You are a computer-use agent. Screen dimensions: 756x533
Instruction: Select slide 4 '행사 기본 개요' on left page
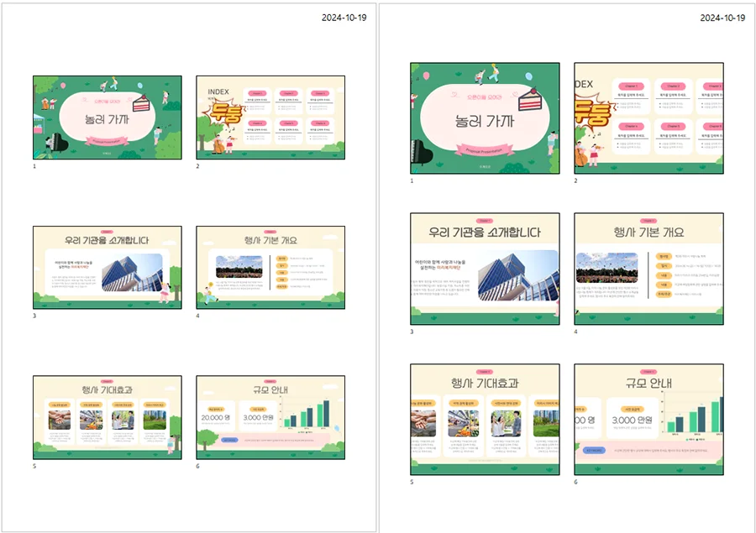point(270,268)
